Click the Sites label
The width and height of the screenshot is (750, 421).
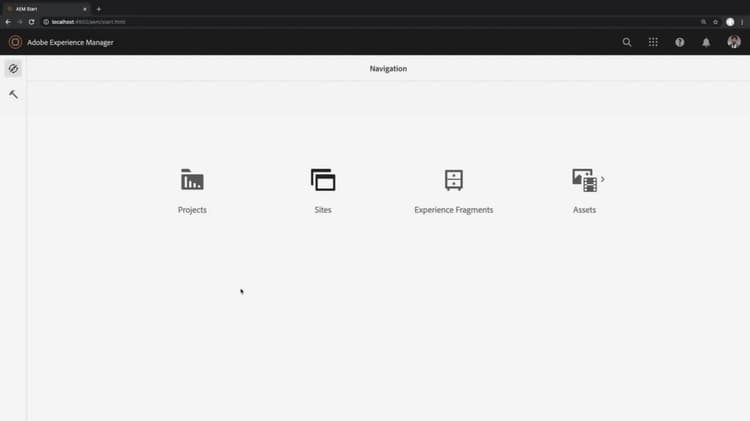(x=323, y=210)
